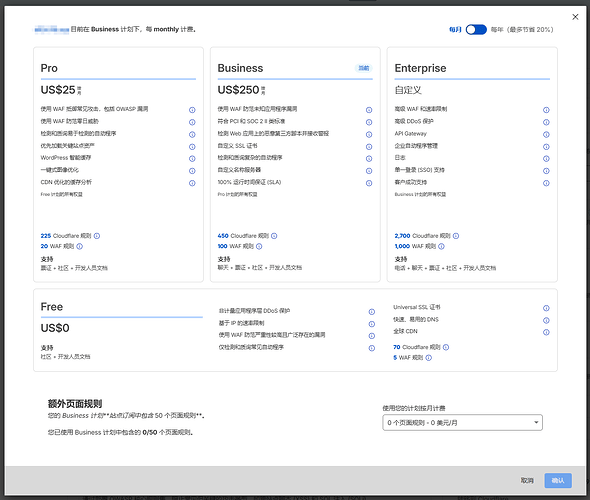The height and width of the screenshot is (500, 590).
Task: Click the '取消' cancel button
Action: click(527, 480)
